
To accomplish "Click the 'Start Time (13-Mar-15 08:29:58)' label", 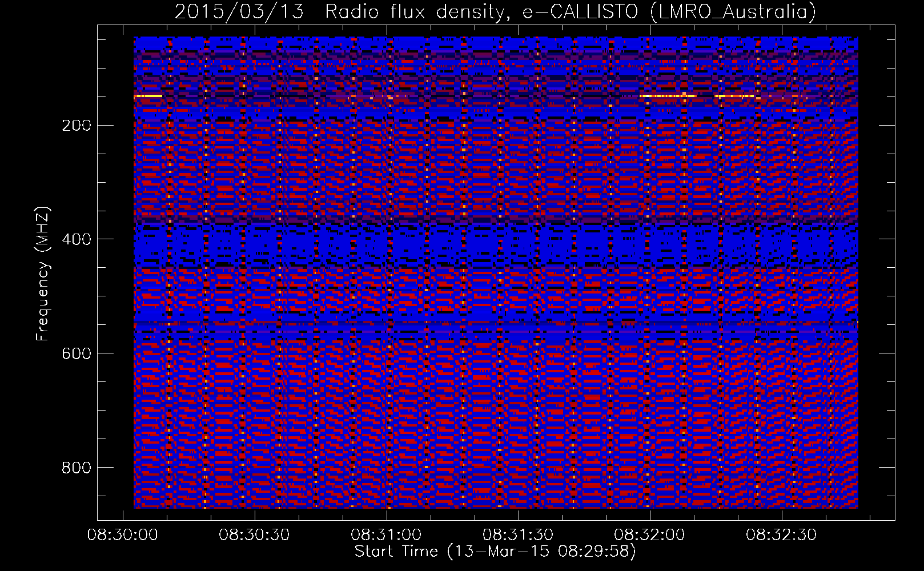I will (495, 552).
